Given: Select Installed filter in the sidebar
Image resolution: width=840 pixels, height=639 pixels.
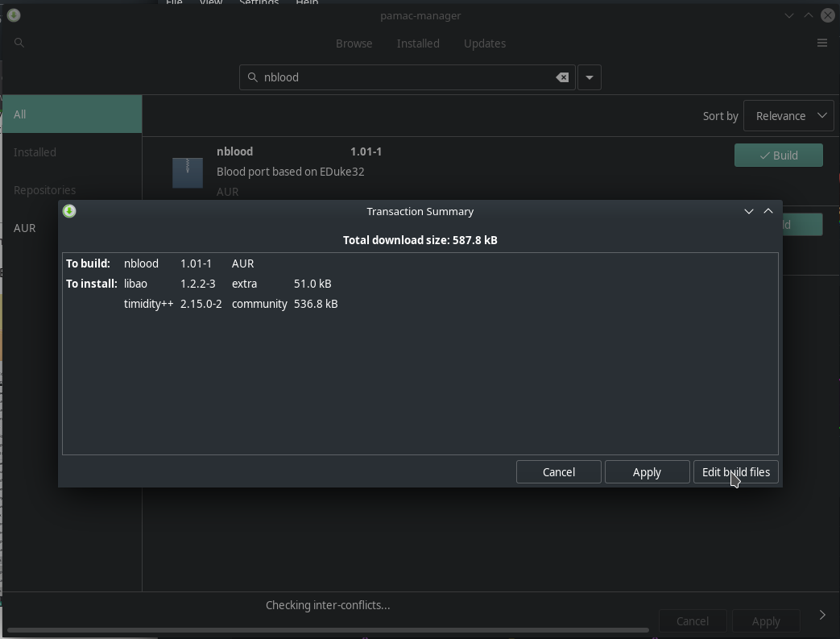Looking at the screenshot, I should click(72, 152).
